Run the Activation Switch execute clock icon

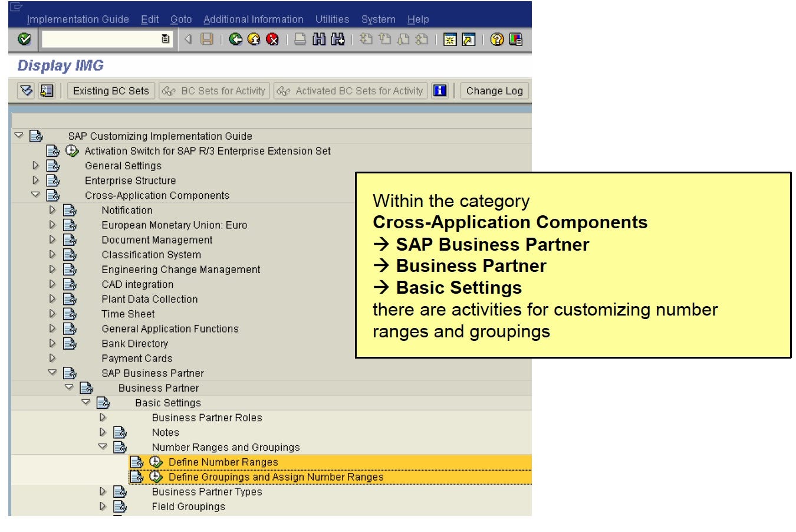click(72, 151)
